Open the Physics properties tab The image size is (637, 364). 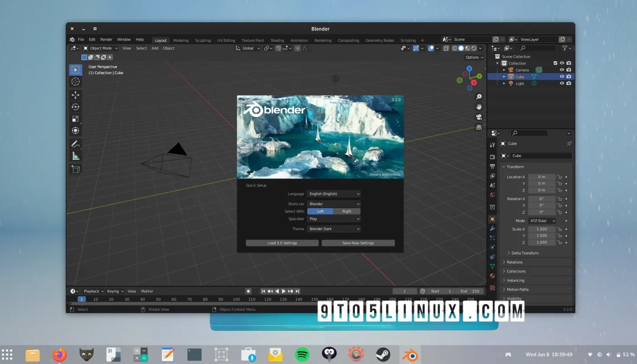pos(492,248)
